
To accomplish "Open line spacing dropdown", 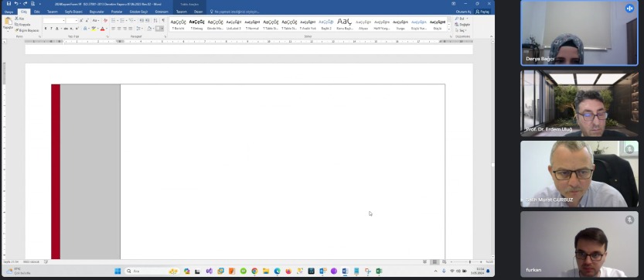I will 140,29.
